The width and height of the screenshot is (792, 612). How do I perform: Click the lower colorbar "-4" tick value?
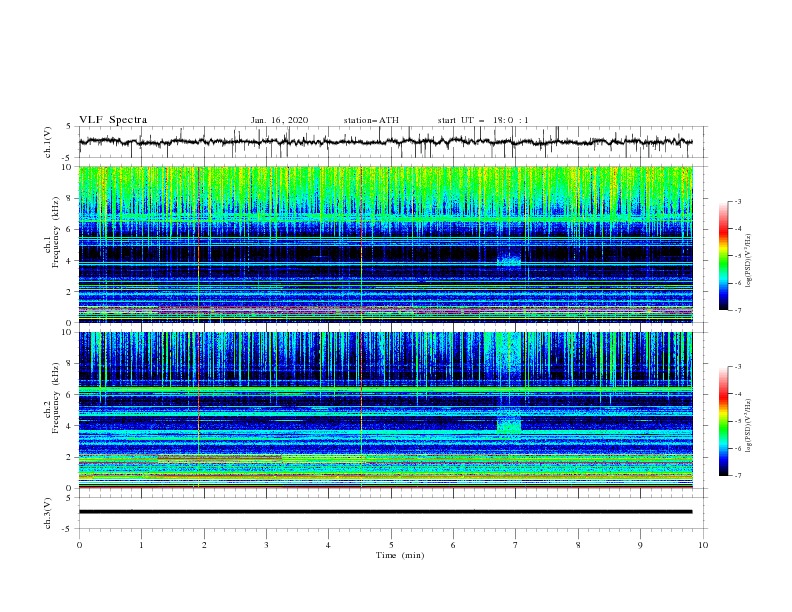pyautogui.click(x=737, y=394)
